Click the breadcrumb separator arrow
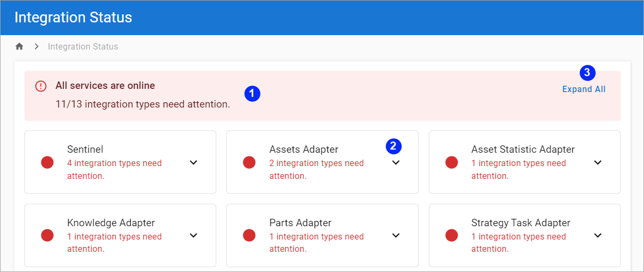The width and height of the screenshot is (644, 272). coord(37,46)
